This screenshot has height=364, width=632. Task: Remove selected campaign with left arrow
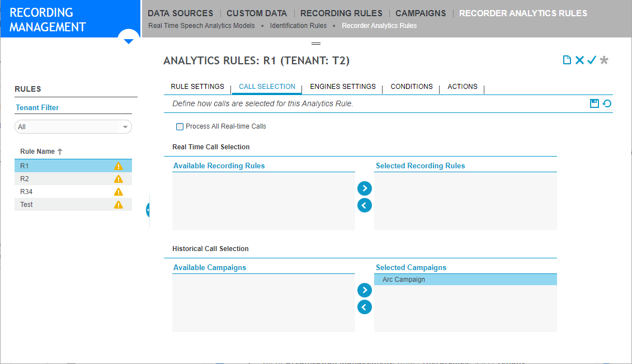pos(364,307)
